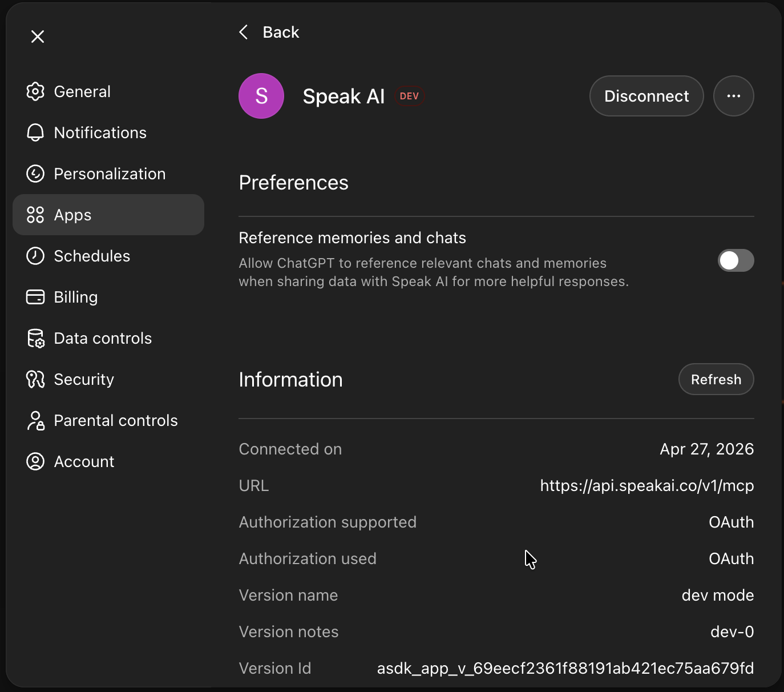Click the Version notes label
784x692 pixels.
289,632
